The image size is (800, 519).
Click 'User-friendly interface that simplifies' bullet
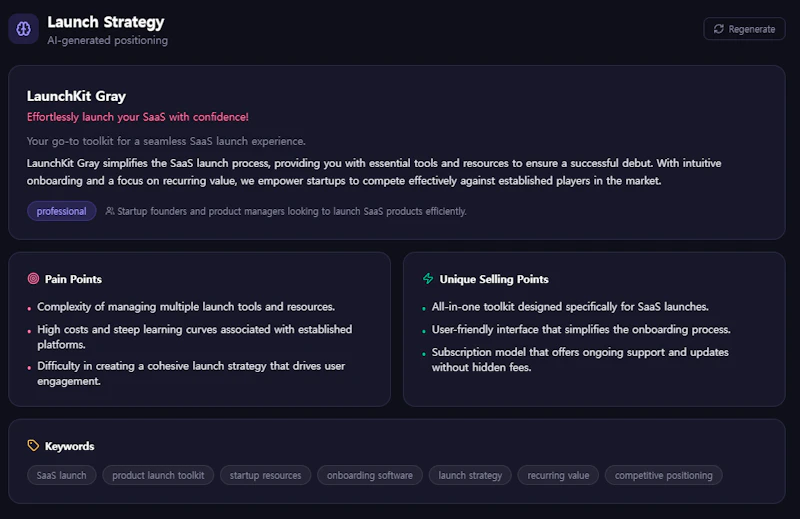(x=581, y=330)
